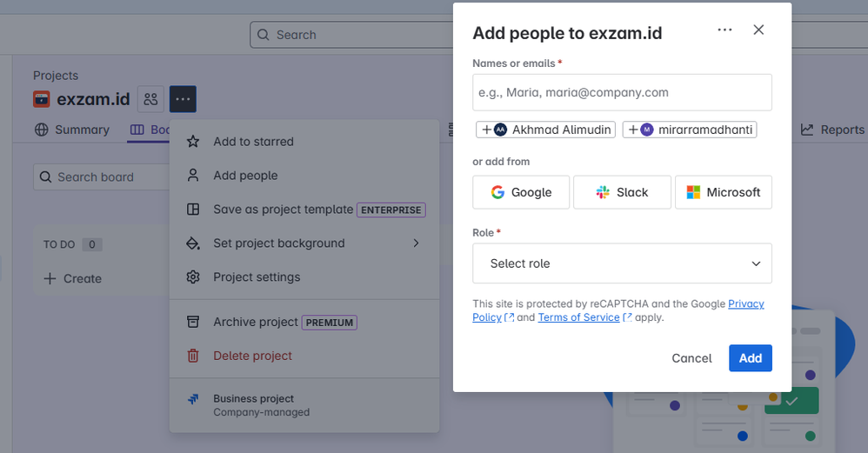
Task: Click the chart icon next to Reports
Action: click(x=807, y=130)
